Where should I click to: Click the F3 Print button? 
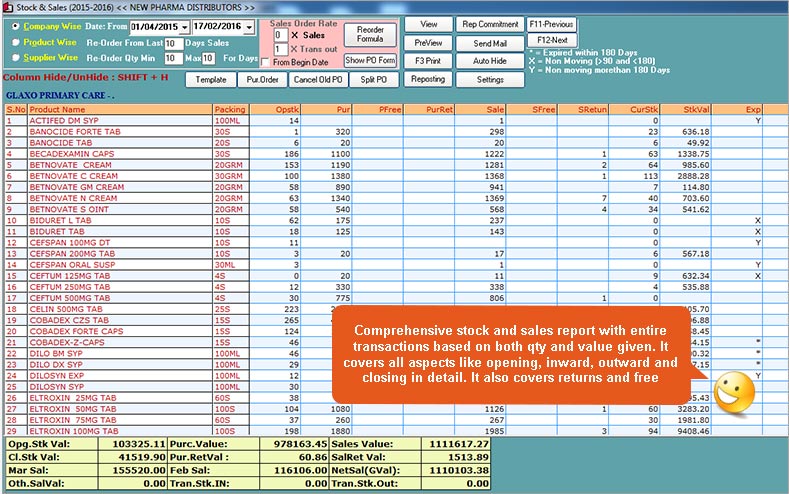[428, 61]
